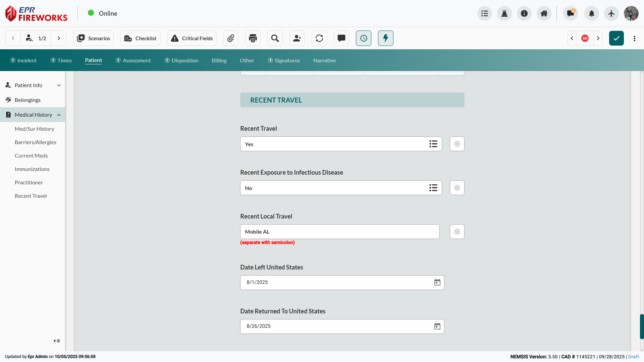
Task: Click the printer icon in toolbar
Action: 253,38
